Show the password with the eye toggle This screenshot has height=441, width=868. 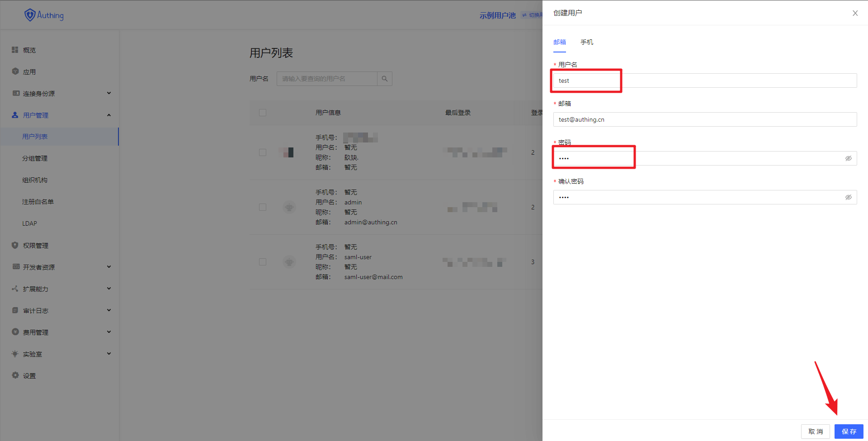849,158
